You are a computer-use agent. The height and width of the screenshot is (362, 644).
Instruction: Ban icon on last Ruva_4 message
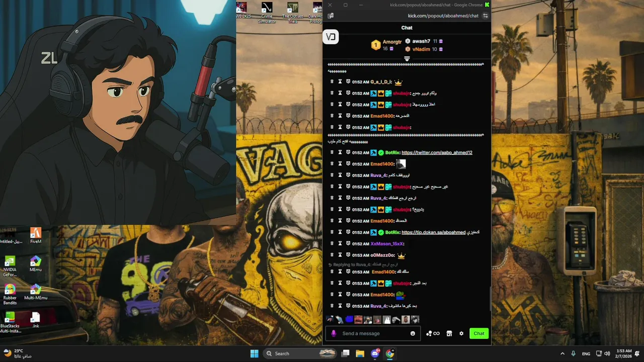348,306
